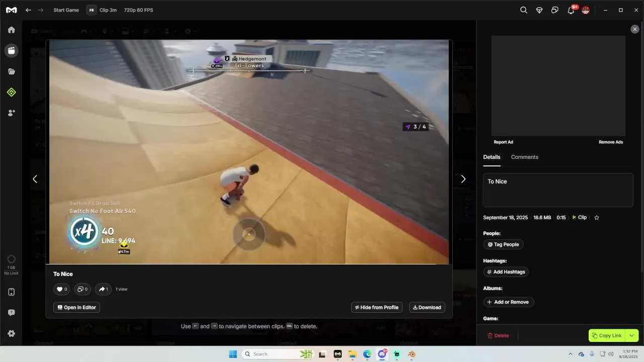Open the Clips section in sidebar
644x362 pixels.
pyautogui.click(x=11, y=50)
